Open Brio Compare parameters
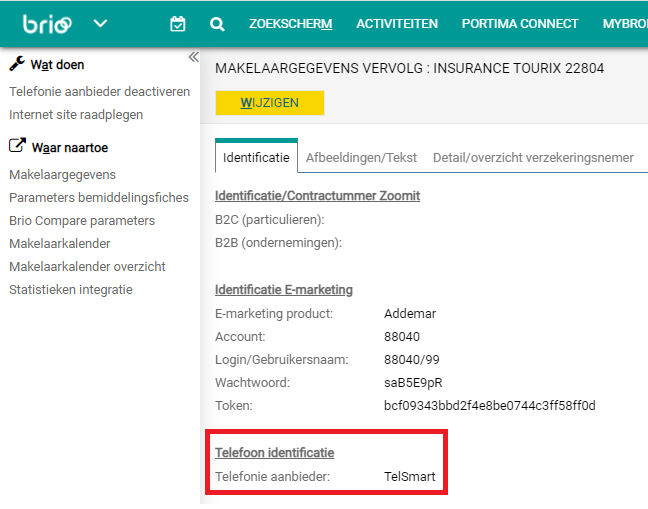Image resolution: width=648 pixels, height=509 pixels. [x=82, y=221]
